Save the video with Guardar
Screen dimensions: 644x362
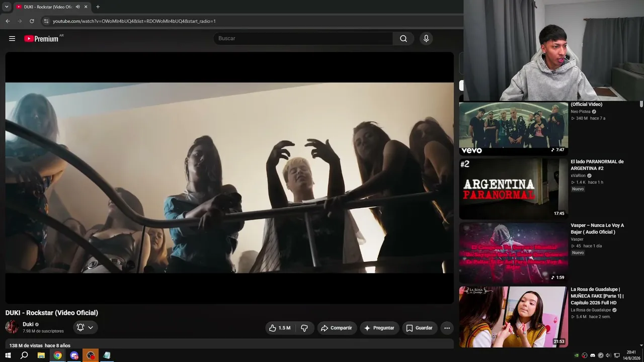420,328
